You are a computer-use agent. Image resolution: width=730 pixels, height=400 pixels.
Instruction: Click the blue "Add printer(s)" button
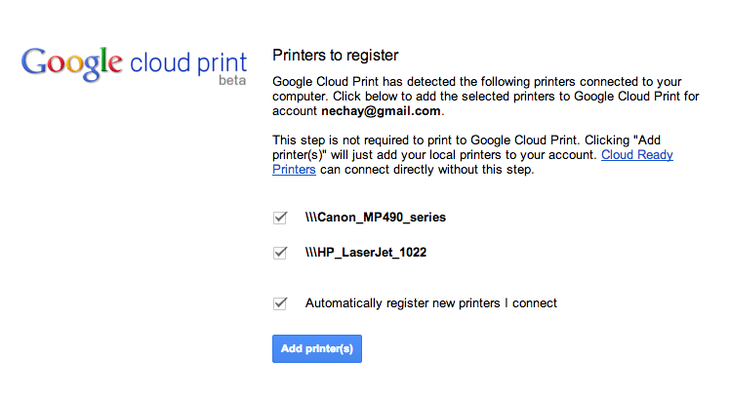pyautogui.click(x=317, y=349)
